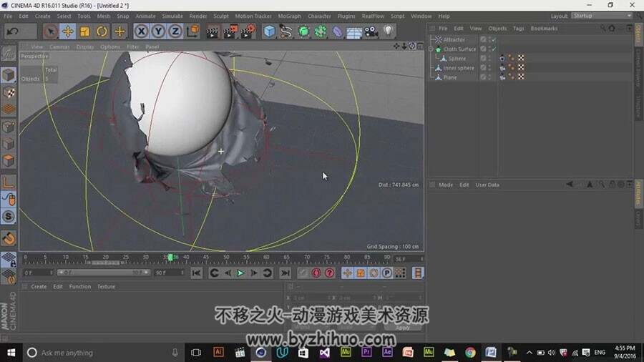The height and width of the screenshot is (362, 644).
Task: Select the Plane object in tree
Action: [450, 77]
